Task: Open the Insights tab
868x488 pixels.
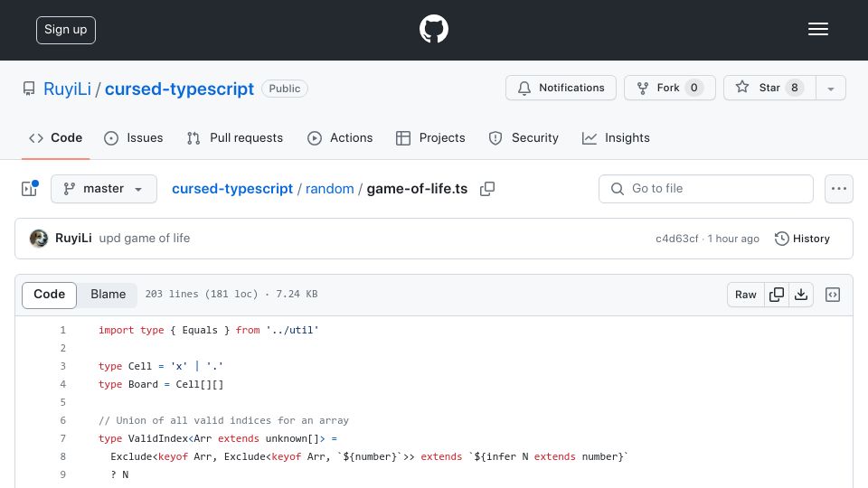Action: [616, 137]
